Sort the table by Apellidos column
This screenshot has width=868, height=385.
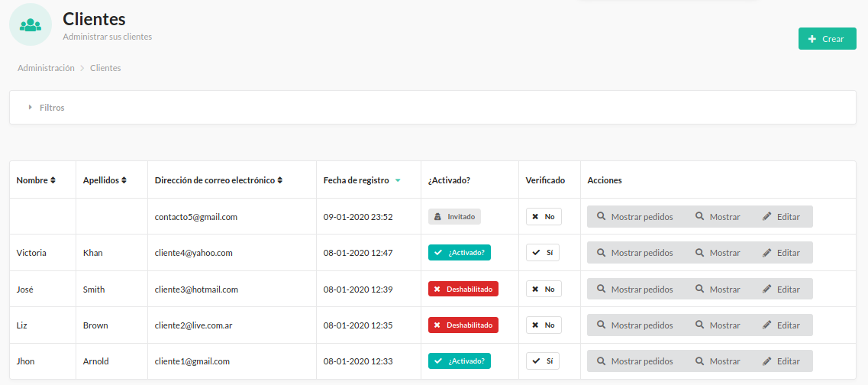[105, 180]
